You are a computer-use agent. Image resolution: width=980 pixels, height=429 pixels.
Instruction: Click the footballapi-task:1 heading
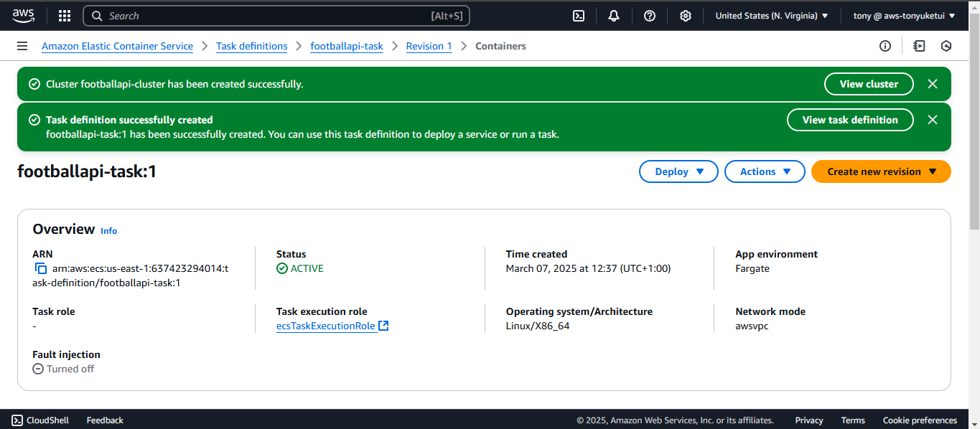pyautogui.click(x=87, y=172)
